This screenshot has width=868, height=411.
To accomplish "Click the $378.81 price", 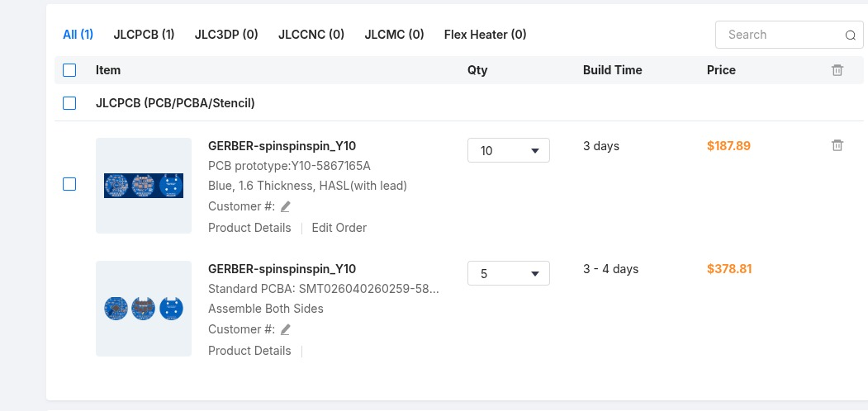I will coord(729,269).
